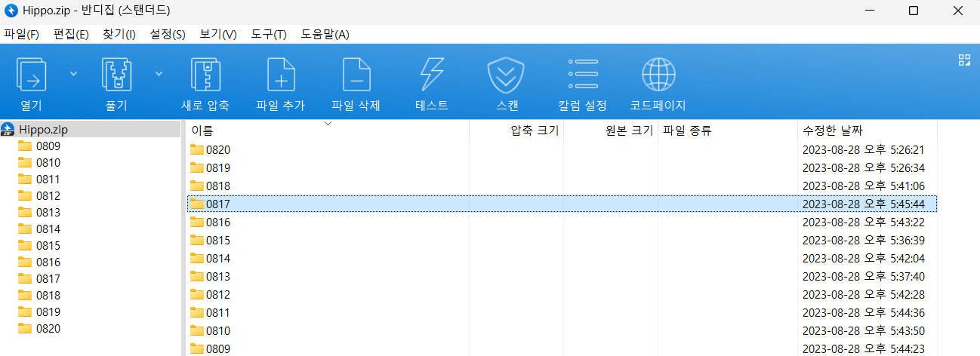The image size is (980, 356).
Task: Sort by the 압축 크기 column header
Action: coord(516,130)
